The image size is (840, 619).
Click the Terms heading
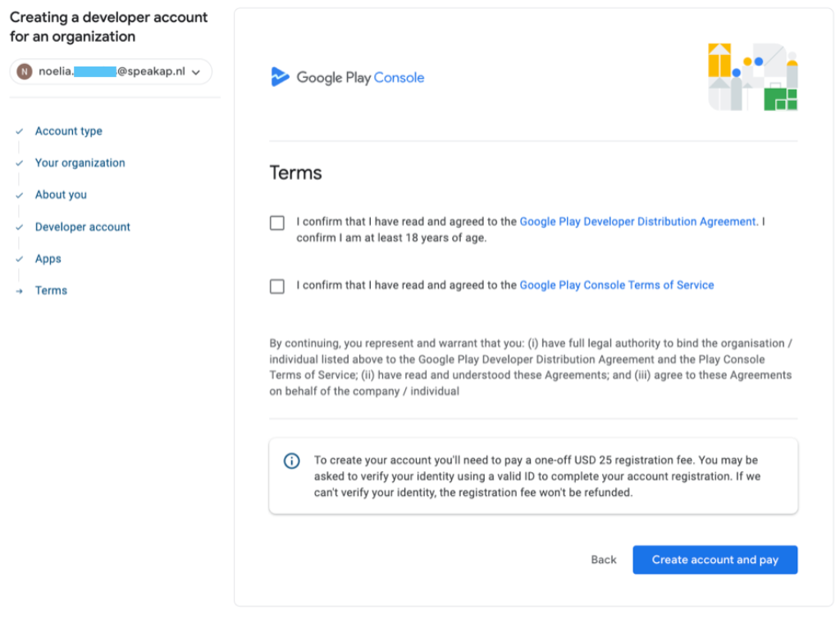295,172
